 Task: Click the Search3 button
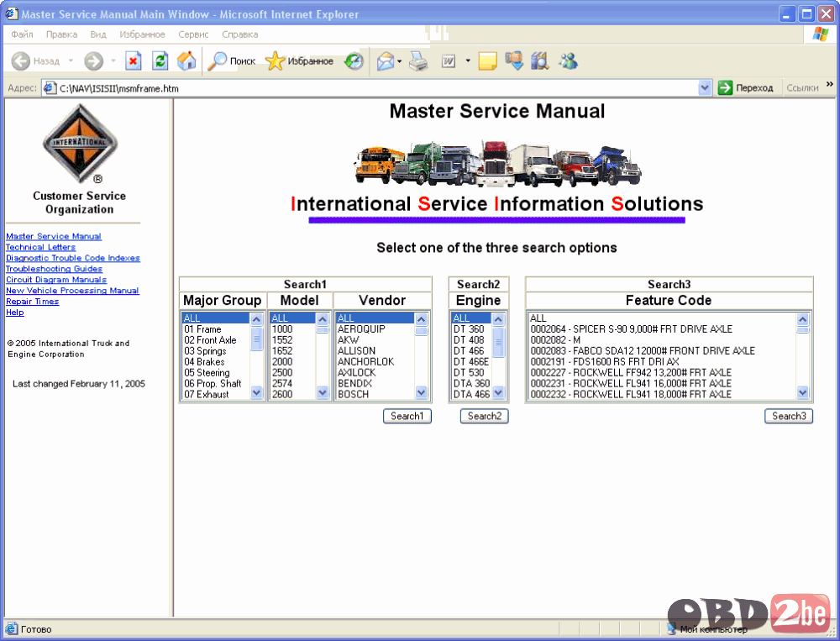789,416
